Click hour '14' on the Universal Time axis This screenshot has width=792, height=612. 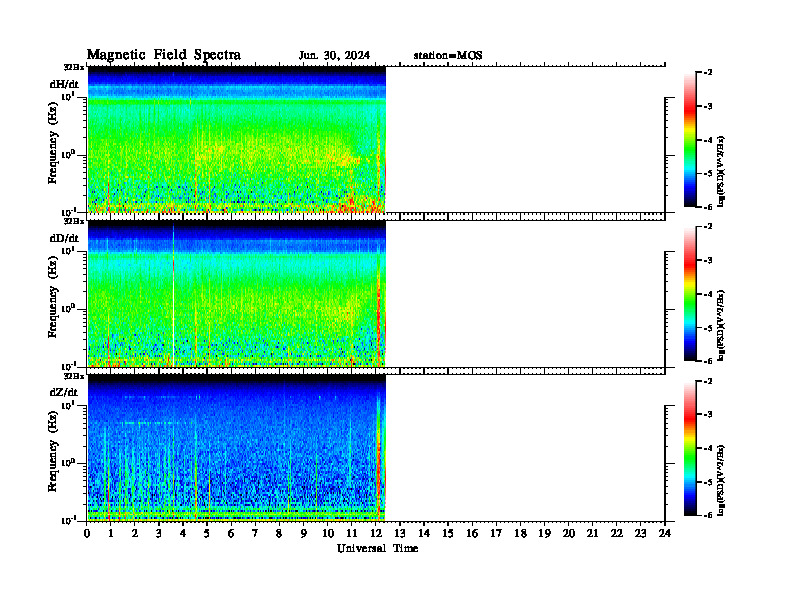pyautogui.click(x=424, y=534)
